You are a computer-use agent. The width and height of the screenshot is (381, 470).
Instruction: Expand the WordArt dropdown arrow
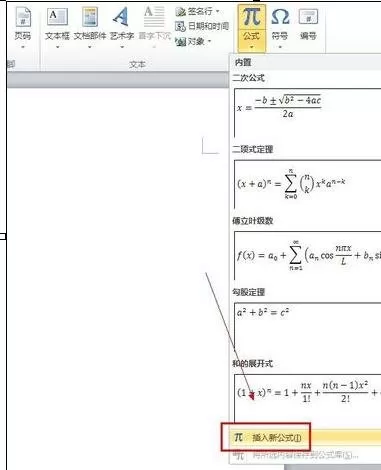tap(122, 47)
